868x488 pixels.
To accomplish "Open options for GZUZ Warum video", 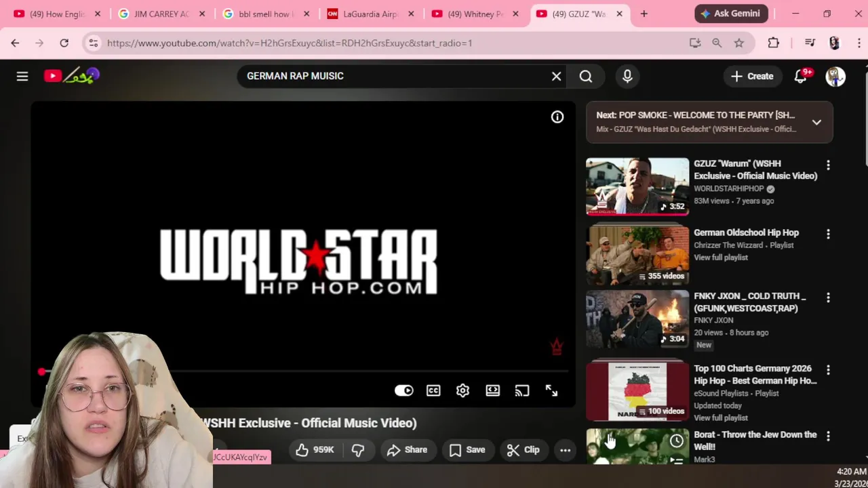I will tap(828, 165).
